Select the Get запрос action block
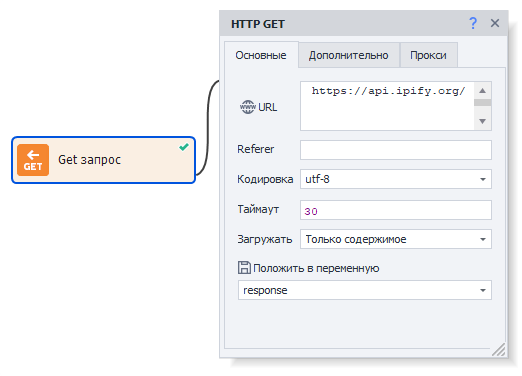The width and height of the screenshot is (522, 376). (103, 160)
